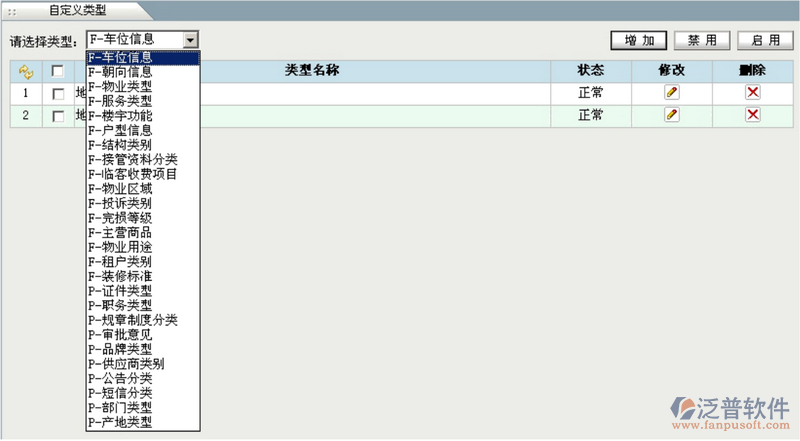Choose P-产地类型 in the list
The image size is (800, 441).
143,422
